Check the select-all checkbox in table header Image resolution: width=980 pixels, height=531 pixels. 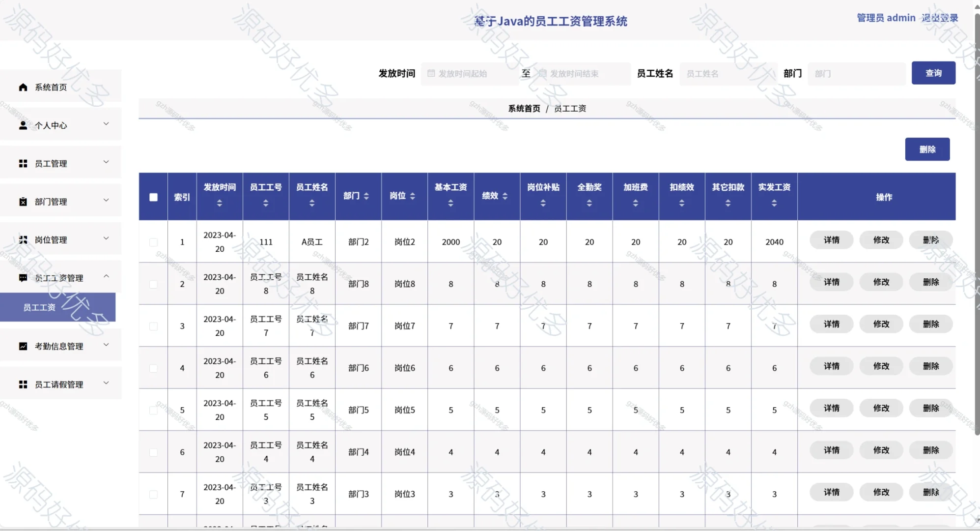point(153,197)
